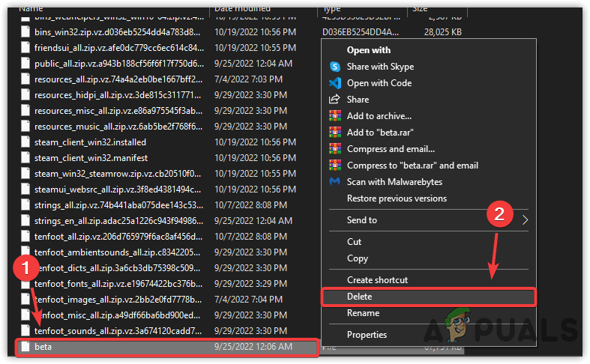
Task: Select bins_win32.zip.vz.d036eb5254dd4a783d8... file name
Action: pyautogui.click(x=117, y=32)
